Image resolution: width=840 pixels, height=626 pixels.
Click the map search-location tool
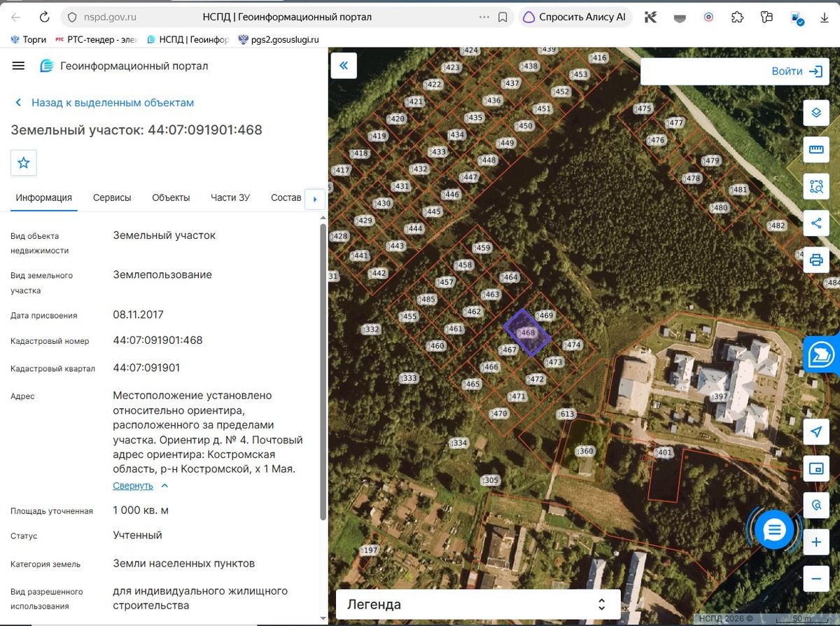click(815, 505)
